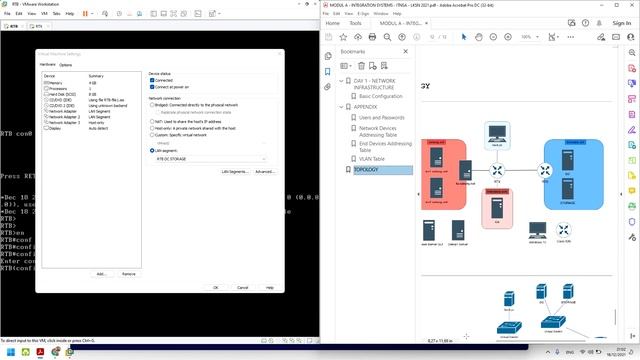Open the TOPOLOGY bookmark
Image resolution: width=640 pixels, height=360 pixels.
382,169
